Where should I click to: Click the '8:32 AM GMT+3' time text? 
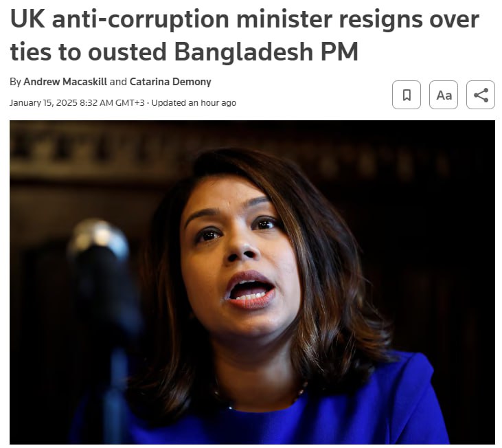click(x=112, y=103)
